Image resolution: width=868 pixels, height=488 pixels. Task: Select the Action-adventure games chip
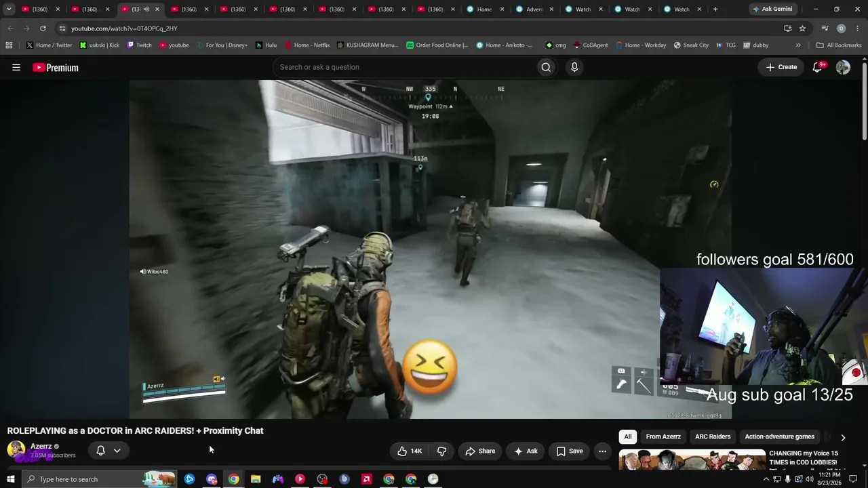coord(780,436)
